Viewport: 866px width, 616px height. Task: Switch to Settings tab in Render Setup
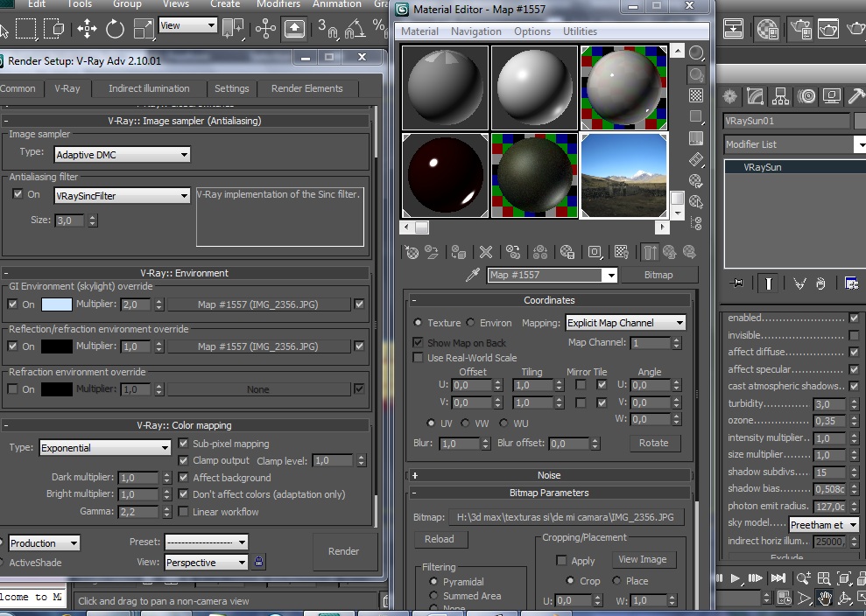pos(231,88)
